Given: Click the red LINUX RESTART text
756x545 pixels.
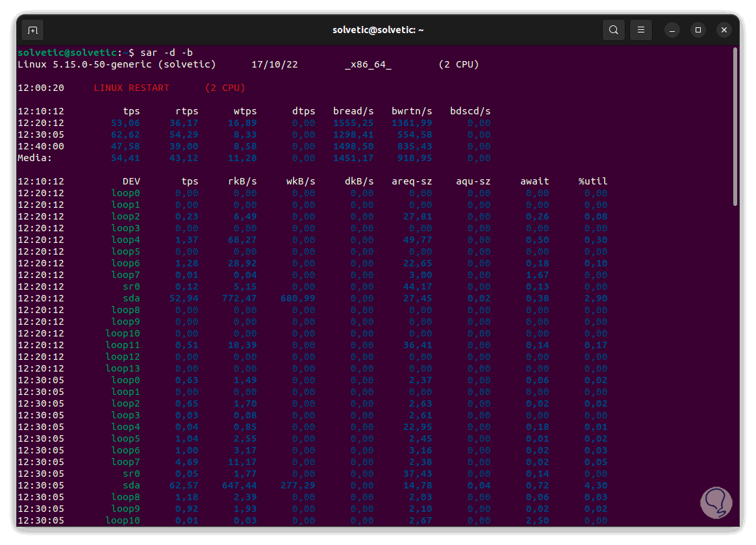Looking at the screenshot, I should pos(132,88).
